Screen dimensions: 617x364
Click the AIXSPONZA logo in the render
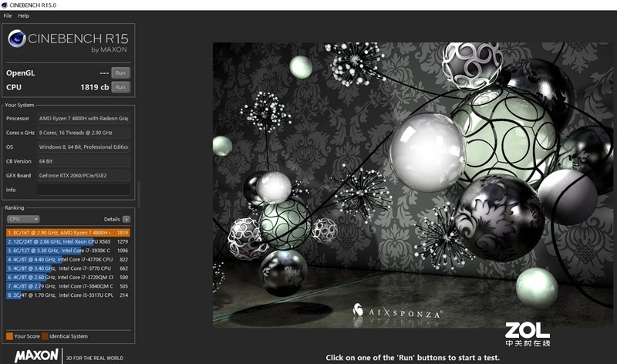coord(397,312)
